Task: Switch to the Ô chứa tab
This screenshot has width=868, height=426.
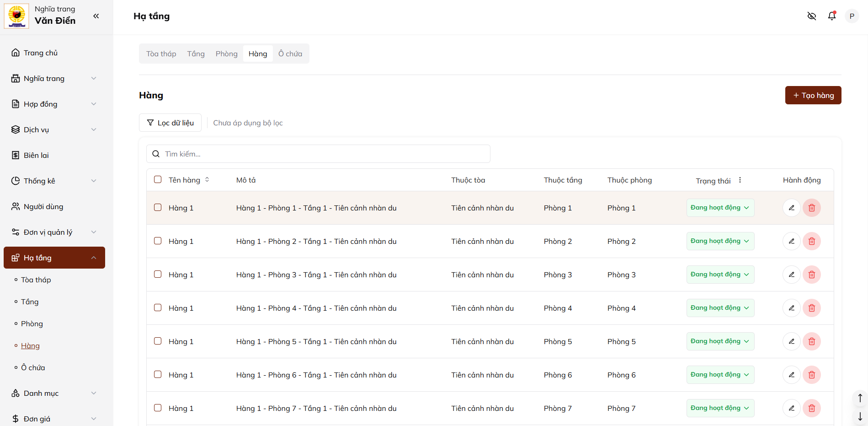Action: (x=290, y=54)
